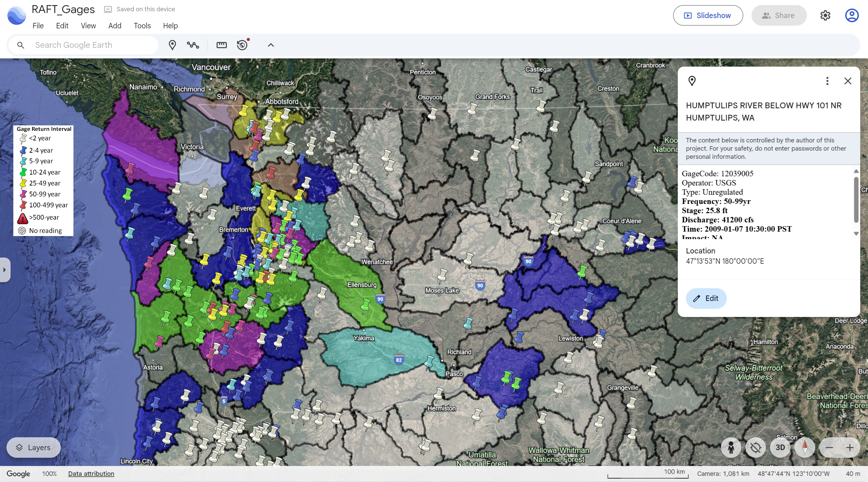Zoom in with the plus button
The width and height of the screenshot is (868, 482).
[850, 447]
